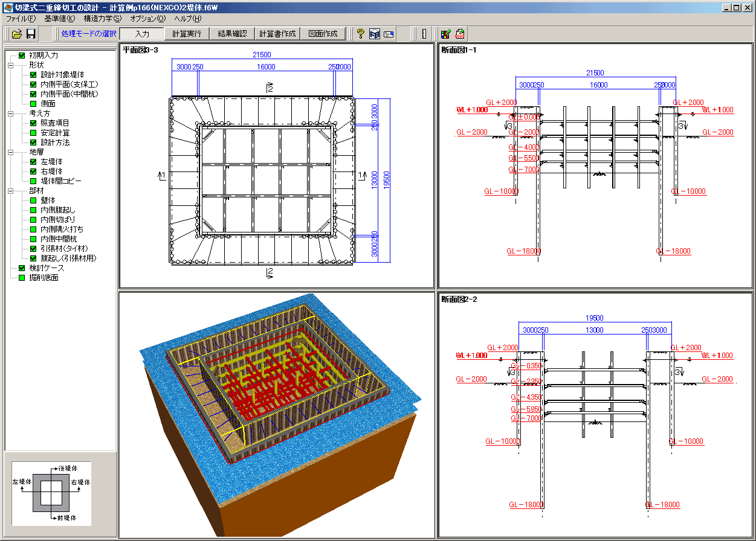The image size is (756, 541).
Task: Click the 計算実行 mode button
Action: [187, 34]
